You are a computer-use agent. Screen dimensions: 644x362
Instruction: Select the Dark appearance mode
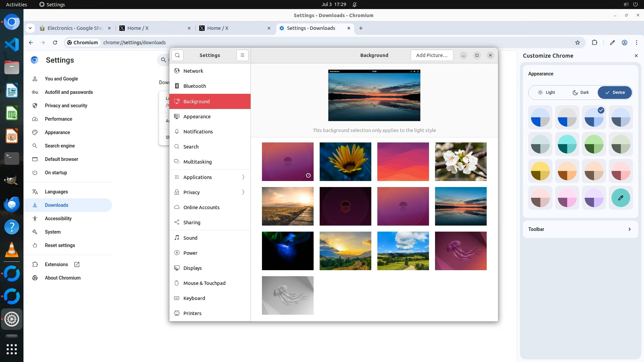click(x=581, y=93)
